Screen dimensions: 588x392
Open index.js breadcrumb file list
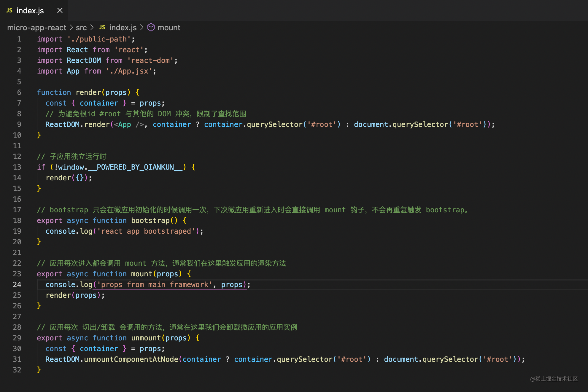click(x=123, y=28)
